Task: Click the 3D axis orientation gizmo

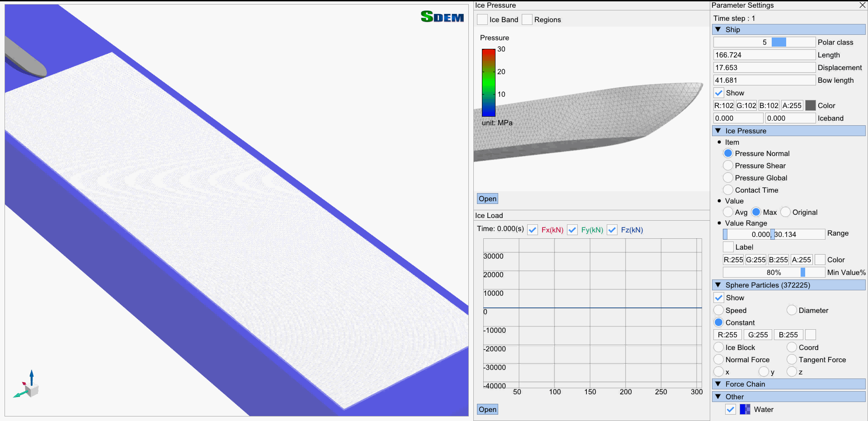Action: pos(28,386)
